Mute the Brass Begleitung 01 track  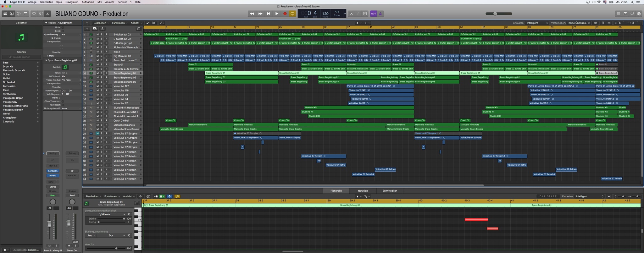[97, 73]
